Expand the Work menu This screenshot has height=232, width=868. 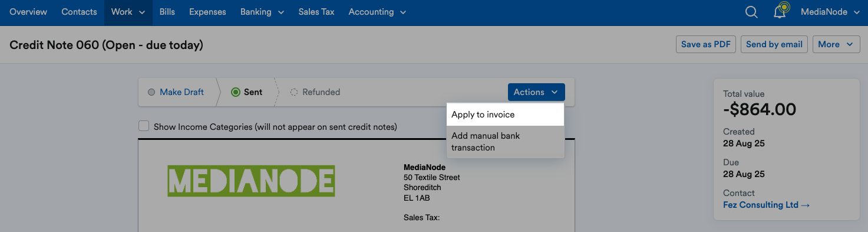(128, 12)
